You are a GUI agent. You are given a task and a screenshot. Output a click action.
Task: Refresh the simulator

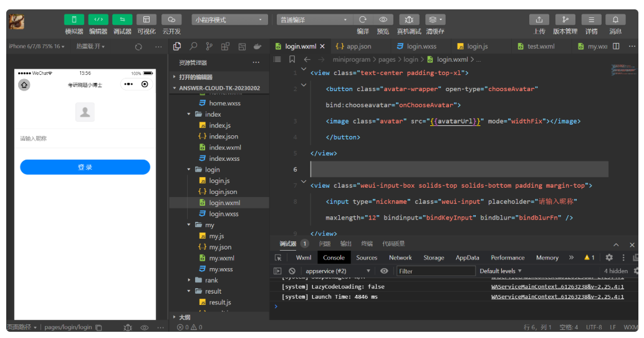pyautogui.click(x=138, y=47)
